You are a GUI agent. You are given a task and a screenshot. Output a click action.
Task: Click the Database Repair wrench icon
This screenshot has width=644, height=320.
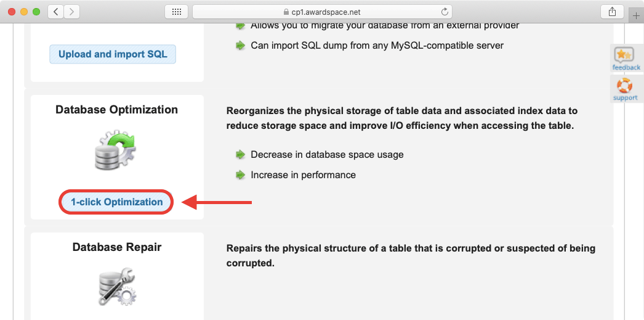pos(116,287)
